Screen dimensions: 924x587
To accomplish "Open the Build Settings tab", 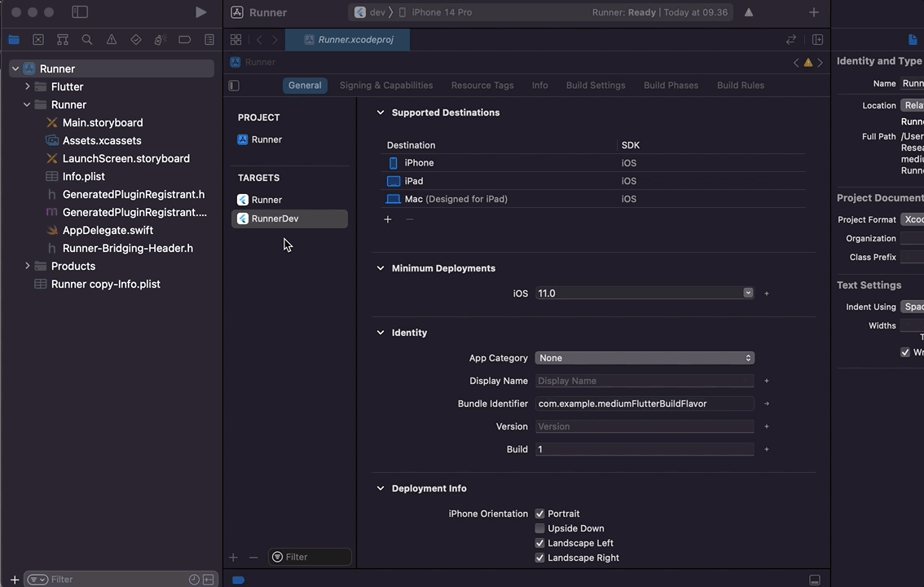I will click(596, 86).
